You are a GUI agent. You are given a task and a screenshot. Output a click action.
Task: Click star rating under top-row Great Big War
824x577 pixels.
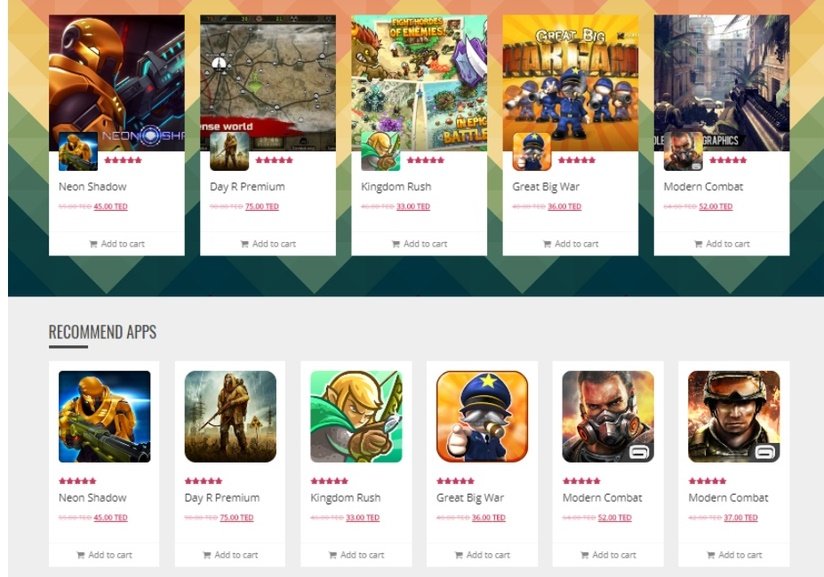pos(576,160)
